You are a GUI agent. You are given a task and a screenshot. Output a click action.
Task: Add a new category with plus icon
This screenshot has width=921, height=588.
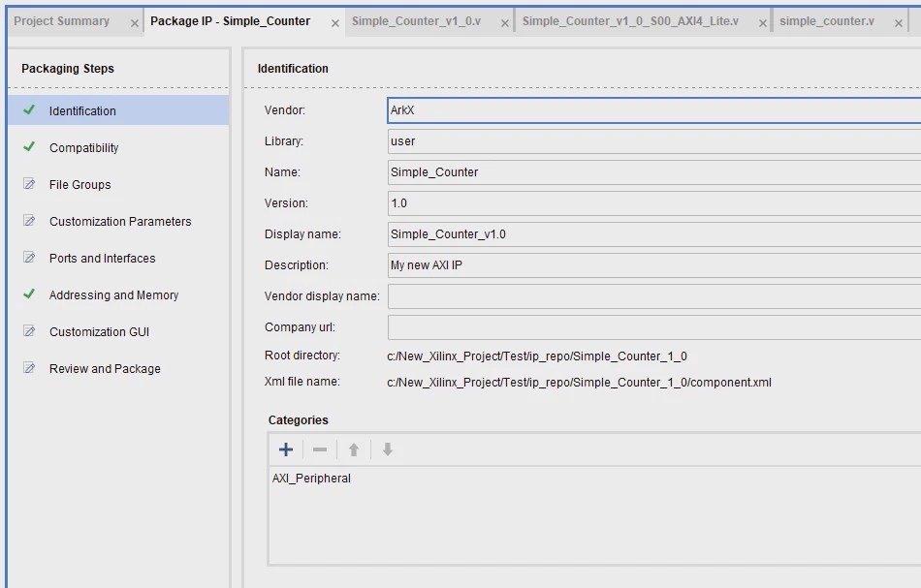(x=286, y=449)
